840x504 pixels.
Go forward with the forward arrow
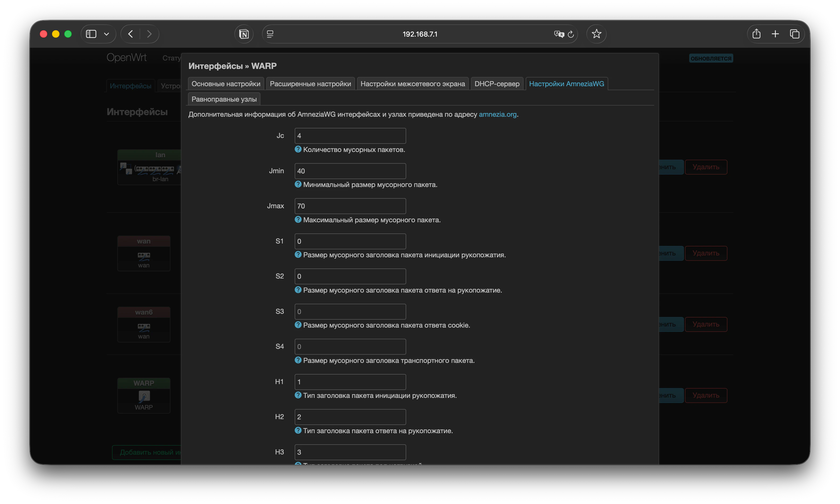coord(149,34)
